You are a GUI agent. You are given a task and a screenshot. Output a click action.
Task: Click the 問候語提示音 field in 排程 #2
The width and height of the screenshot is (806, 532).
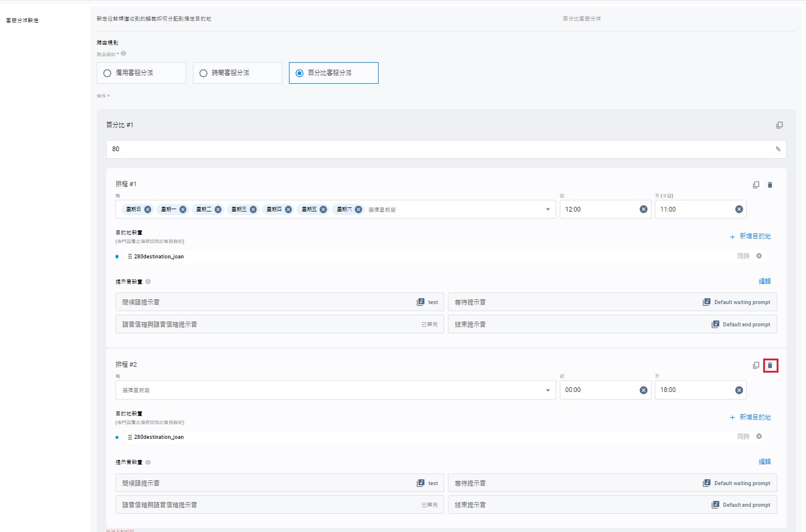(280, 483)
